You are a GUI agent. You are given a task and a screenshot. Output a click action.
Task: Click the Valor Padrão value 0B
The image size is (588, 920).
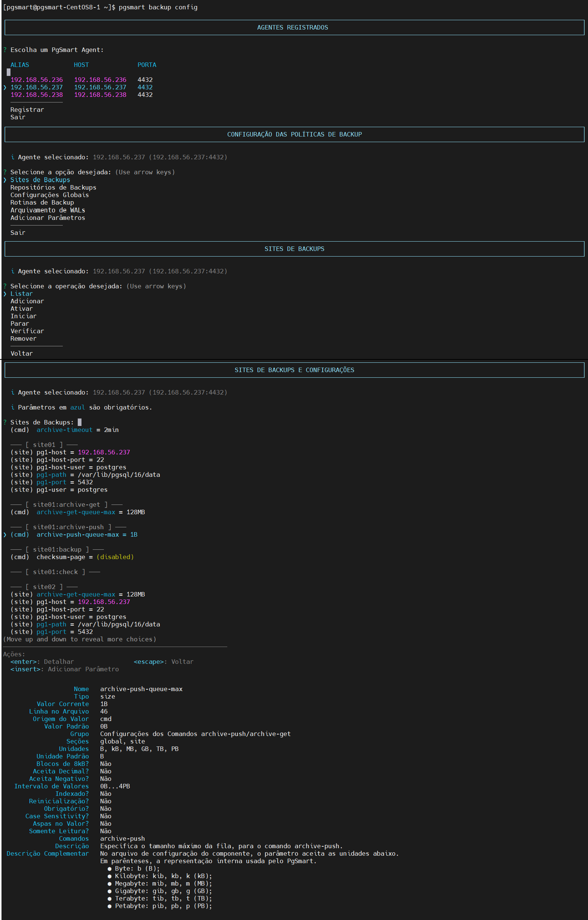[104, 726]
